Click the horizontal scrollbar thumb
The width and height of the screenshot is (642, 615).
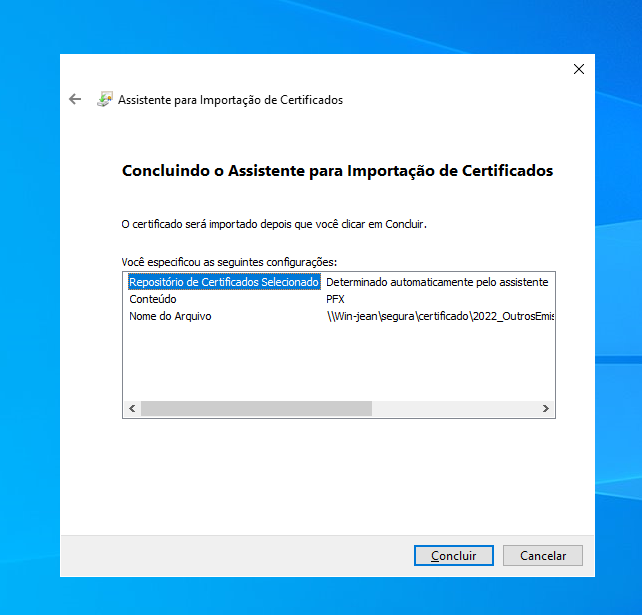coord(256,409)
